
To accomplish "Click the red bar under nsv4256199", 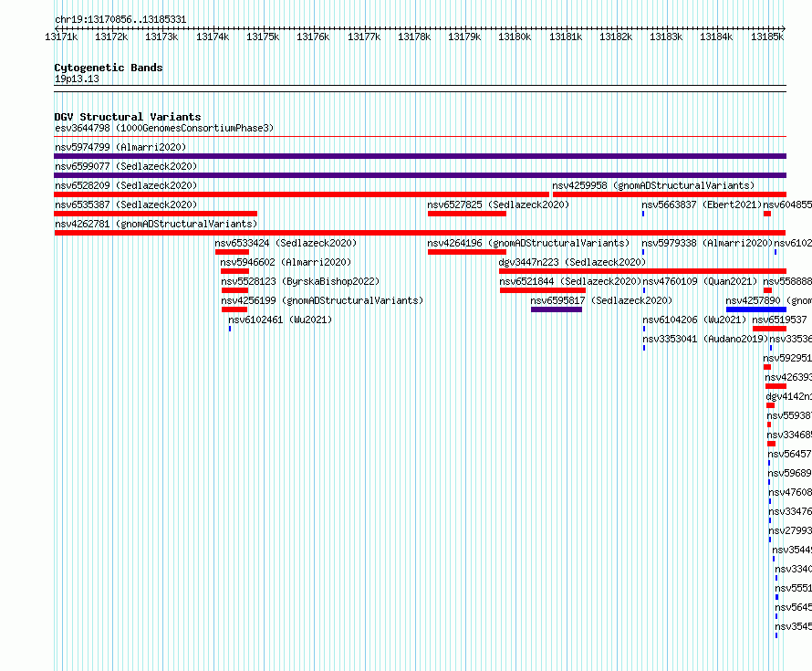I will point(234,309).
